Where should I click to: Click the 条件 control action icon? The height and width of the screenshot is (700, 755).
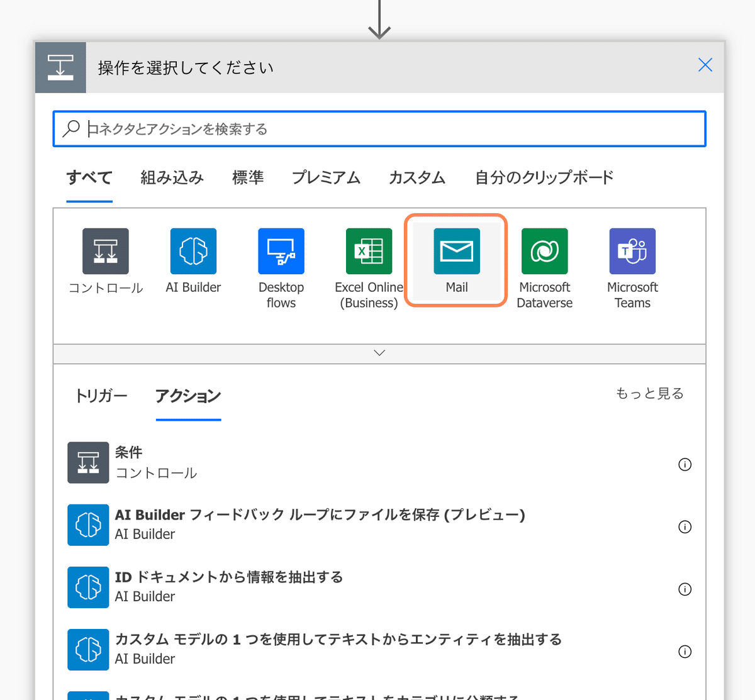(x=88, y=462)
